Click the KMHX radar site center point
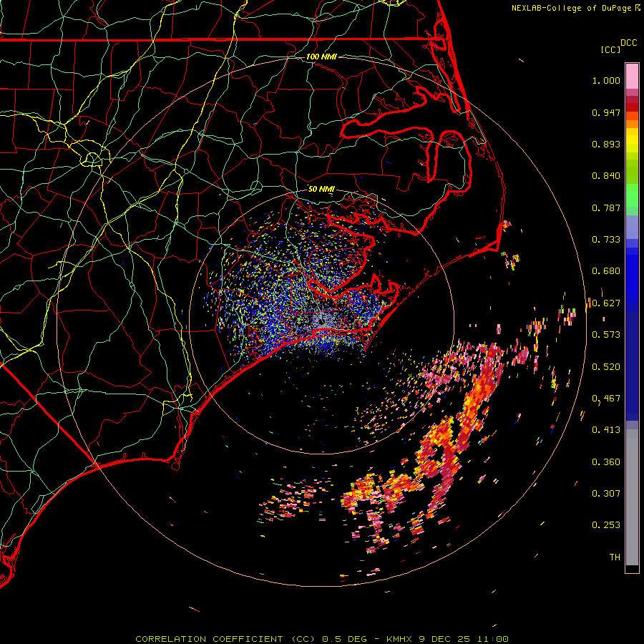This screenshot has height=644, width=644. click(x=321, y=321)
